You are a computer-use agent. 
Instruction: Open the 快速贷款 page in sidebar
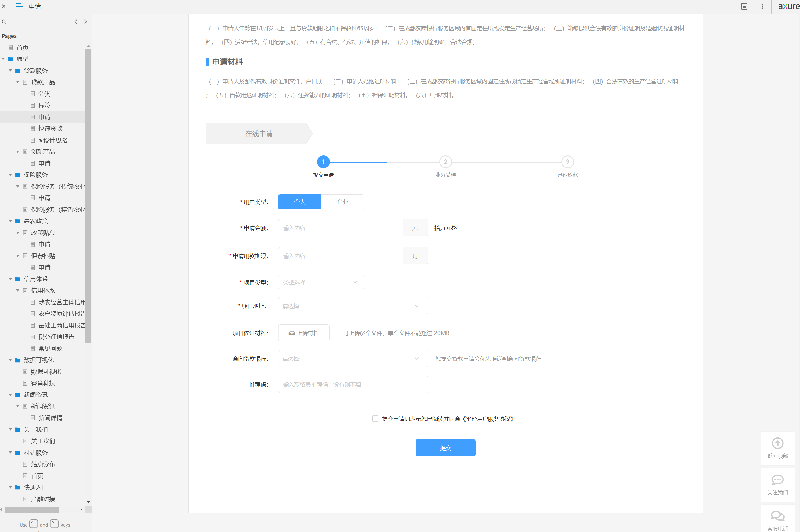click(x=50, y=129)
